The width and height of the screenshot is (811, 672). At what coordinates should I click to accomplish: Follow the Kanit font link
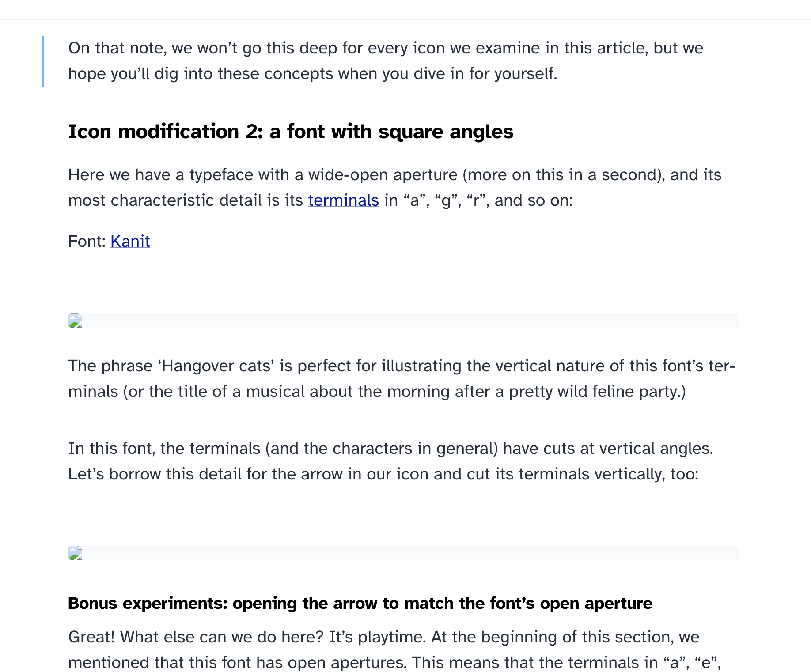click(x=130, y=242)
